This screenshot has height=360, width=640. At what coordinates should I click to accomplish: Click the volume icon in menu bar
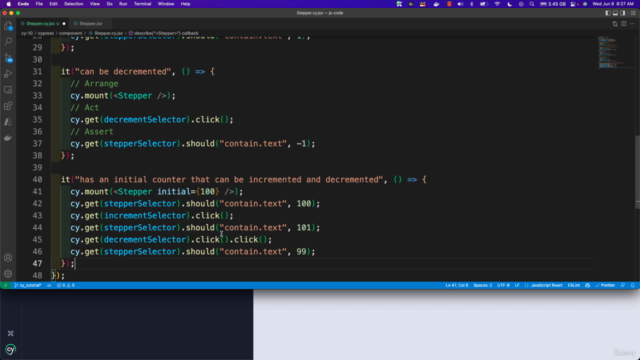[x=460, y=4]
